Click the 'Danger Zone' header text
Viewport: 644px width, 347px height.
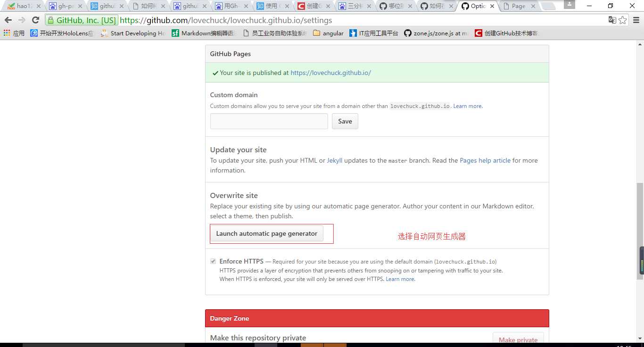click(x=230, y=318)
